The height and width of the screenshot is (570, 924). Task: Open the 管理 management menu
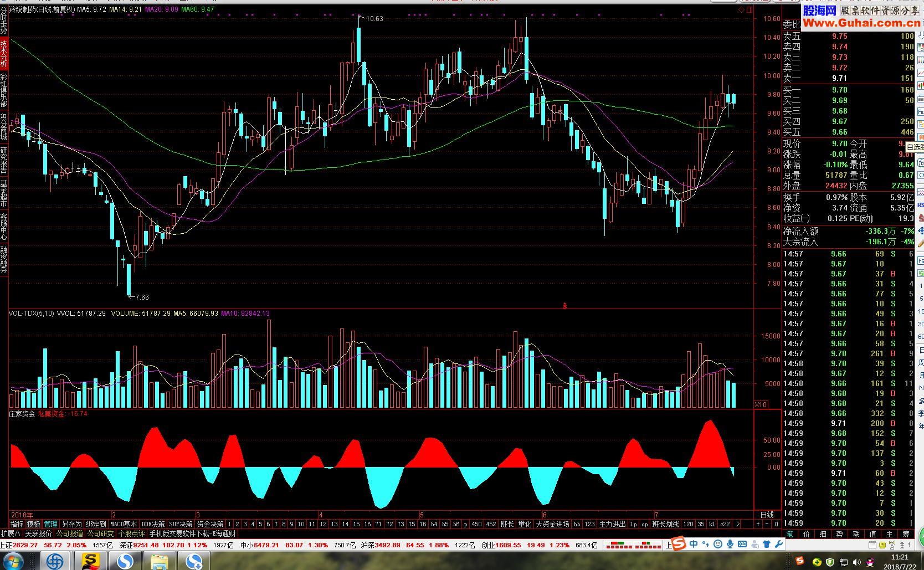pyautogui.click(x=50, y=523)
